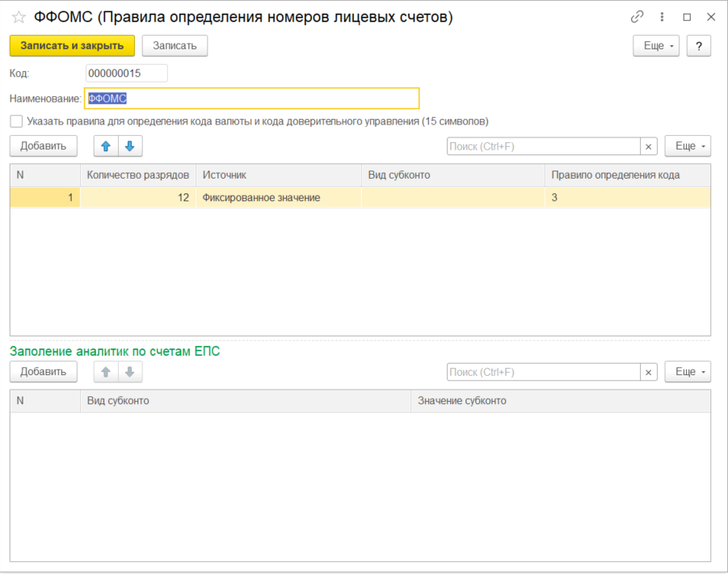Image resolution: width=728 pixels, height=574 pixels.
Task: Open Еще menu for the lower ЕПС table
Action: (x=687, y=372)
